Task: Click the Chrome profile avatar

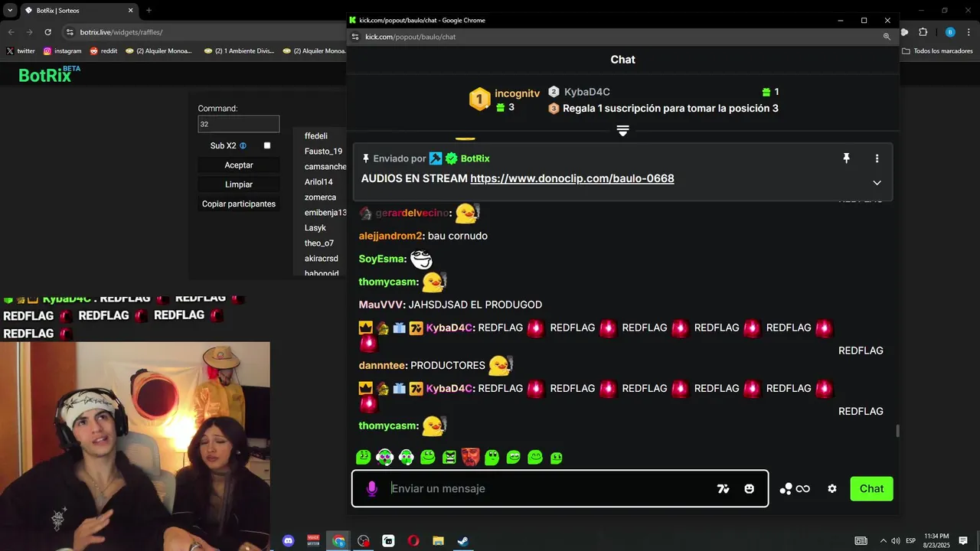Action: coord(950,32)
